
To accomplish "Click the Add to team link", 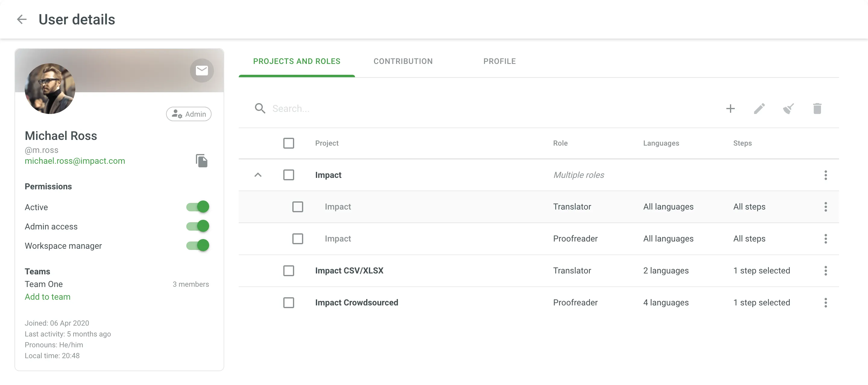I will [x=48, y=297].
